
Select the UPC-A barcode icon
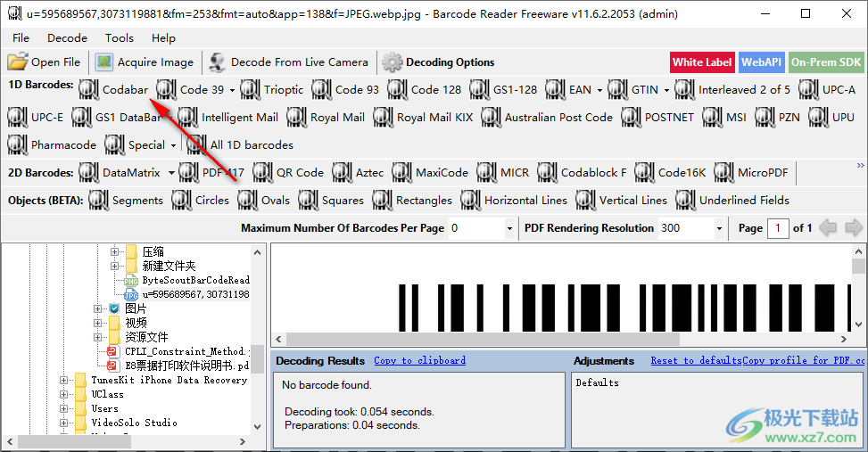click(809, 90)
